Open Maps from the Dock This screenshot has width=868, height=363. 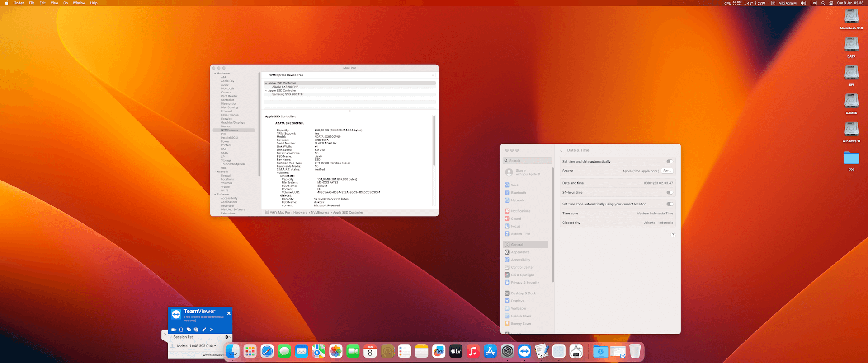click(319, 351)
